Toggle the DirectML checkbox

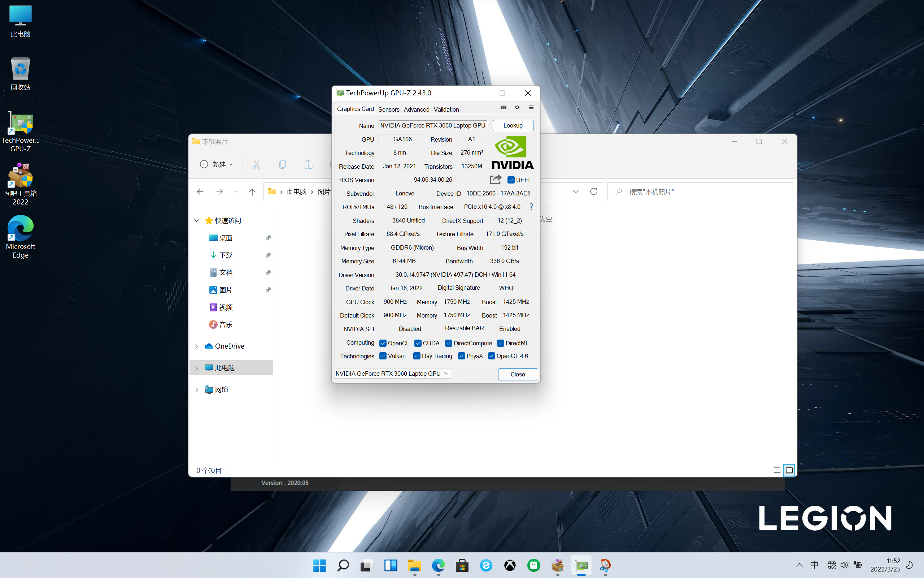(501, 343)
